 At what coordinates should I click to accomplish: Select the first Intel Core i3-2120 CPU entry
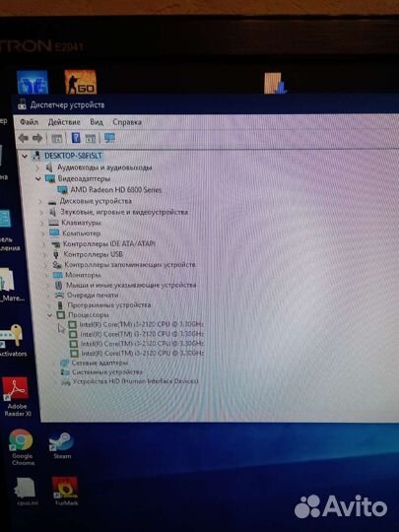pos(142,324)
